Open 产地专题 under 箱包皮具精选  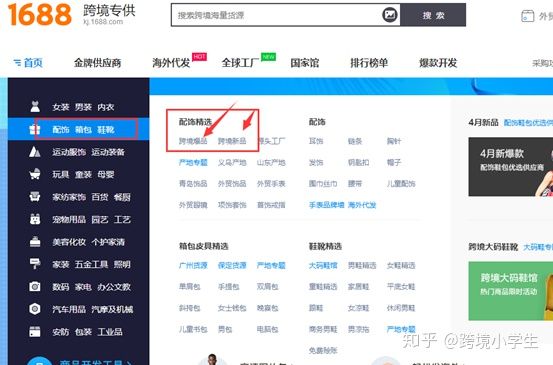pyautogui.click(x=271, y=265)
